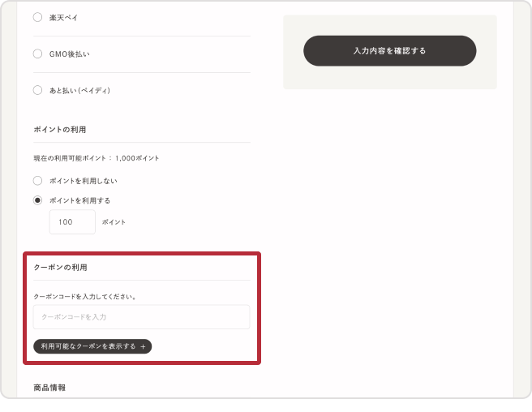Click the クーポンコードを入力してください instruction text
532x412 pixels.
84,296
